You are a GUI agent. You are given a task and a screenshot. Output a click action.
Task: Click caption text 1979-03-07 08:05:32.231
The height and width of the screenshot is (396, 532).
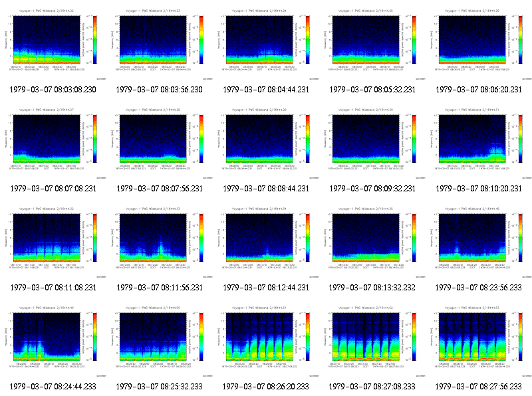[x=372, y=90]
